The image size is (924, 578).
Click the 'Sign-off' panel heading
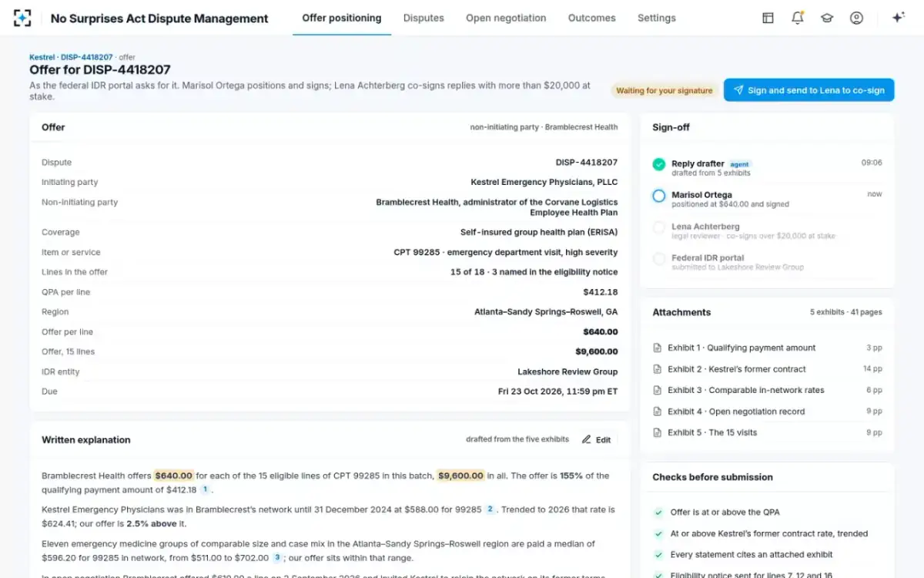click(671, 127)
